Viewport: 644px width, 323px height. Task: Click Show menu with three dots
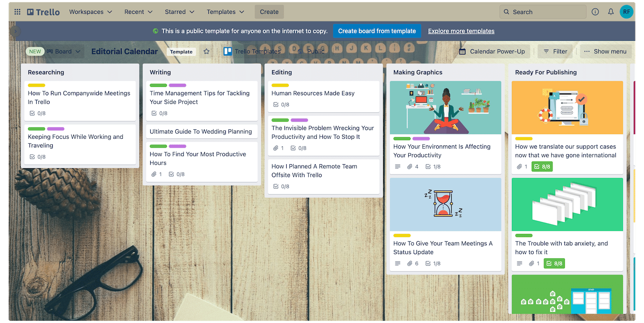[x=605, y=51]
